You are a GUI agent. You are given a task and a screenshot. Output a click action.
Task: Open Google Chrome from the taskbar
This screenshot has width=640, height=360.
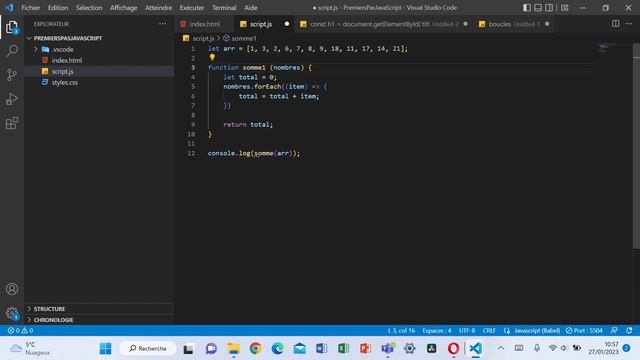pyautogui.click(x=256, y=349)
